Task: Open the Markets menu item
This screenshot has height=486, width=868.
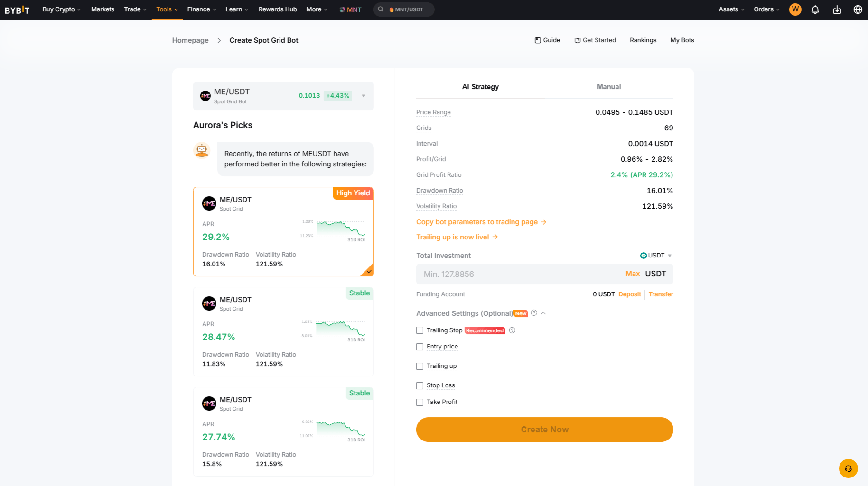Action: click(103, 9)
